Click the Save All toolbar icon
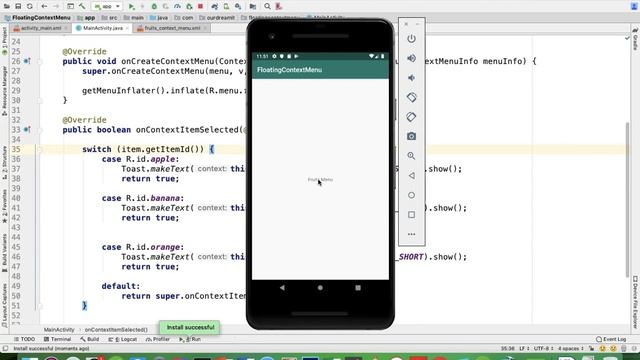The image size is (640, 360). [x=18, y=7]
